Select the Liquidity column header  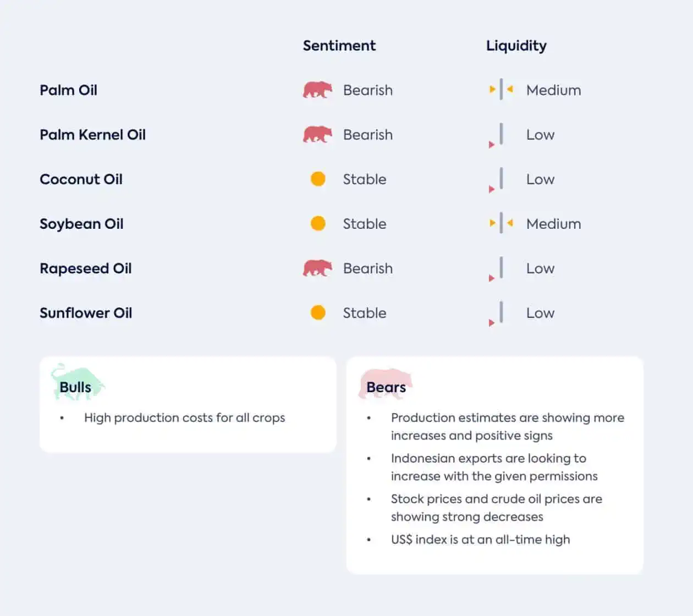coord(516,46)
